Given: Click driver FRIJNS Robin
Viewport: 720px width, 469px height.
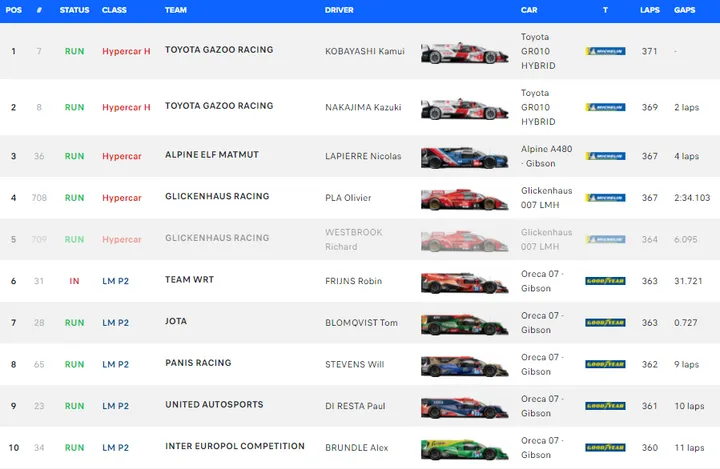Looking at the screenshot, I should (x=354, y=281).
